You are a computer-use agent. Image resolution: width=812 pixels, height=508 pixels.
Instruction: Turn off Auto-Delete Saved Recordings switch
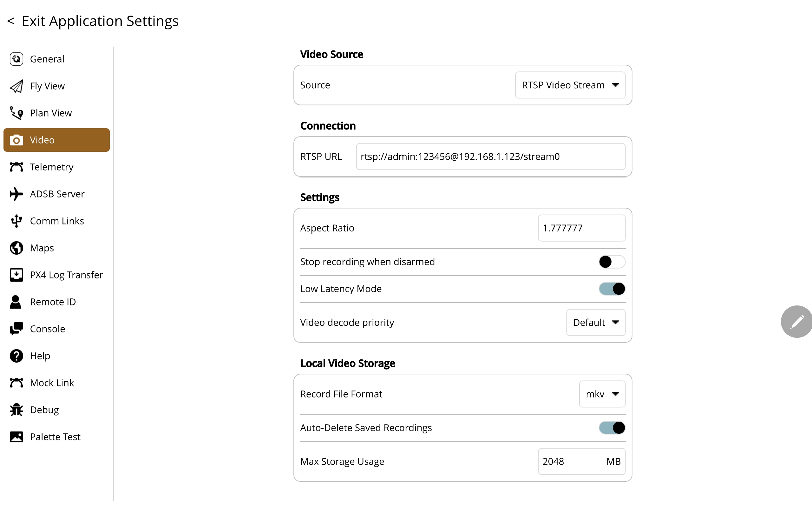click(x=612, y=428)
